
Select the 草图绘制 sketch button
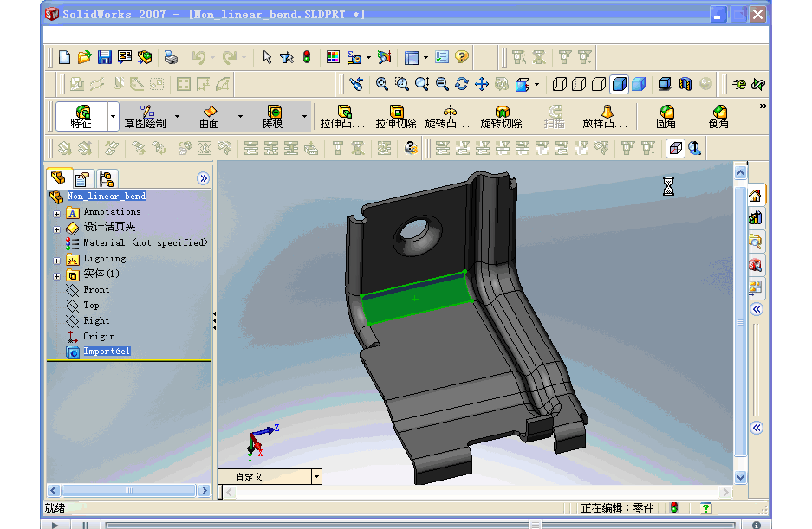[145, 117]
